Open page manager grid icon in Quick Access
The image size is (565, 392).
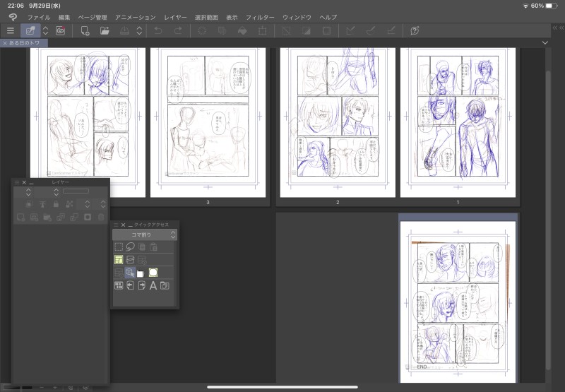(x=119, y=286)
